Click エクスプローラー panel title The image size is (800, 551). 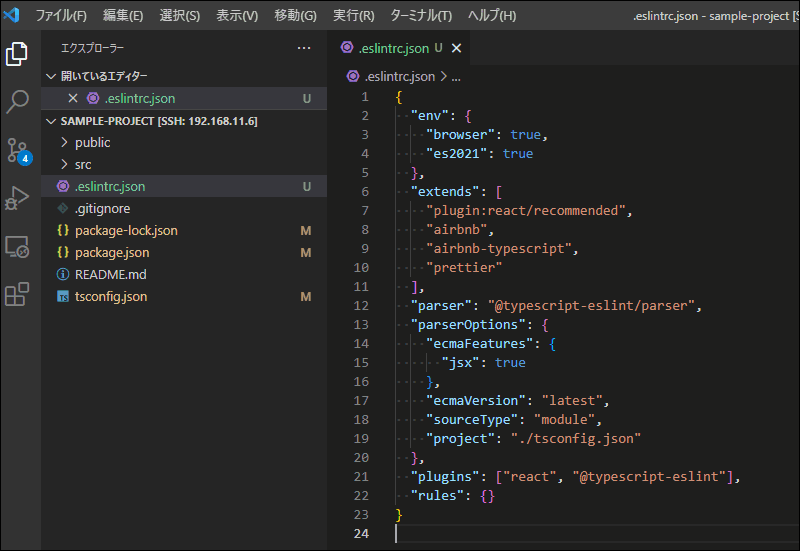point(92,48)
